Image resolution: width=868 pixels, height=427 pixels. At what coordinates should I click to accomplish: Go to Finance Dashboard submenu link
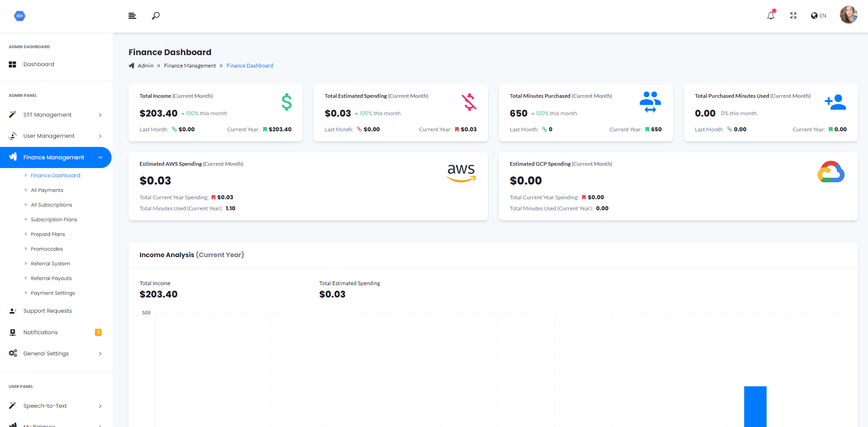pos(56,175)
